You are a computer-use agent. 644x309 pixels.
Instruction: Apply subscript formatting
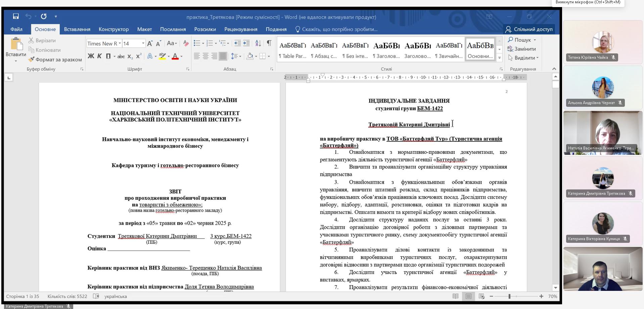click(x=130, y=56)
